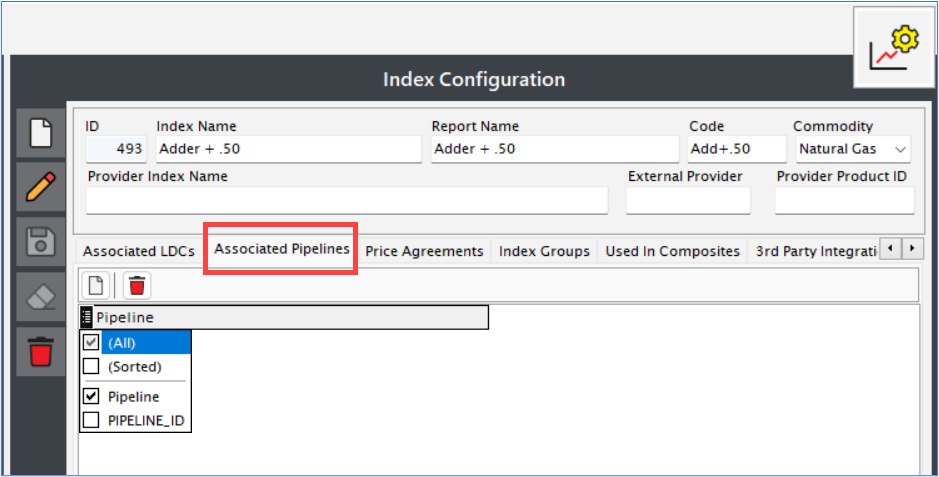
Task: Select the pencil edit icon in sidebar
Action: click(41, 187)
